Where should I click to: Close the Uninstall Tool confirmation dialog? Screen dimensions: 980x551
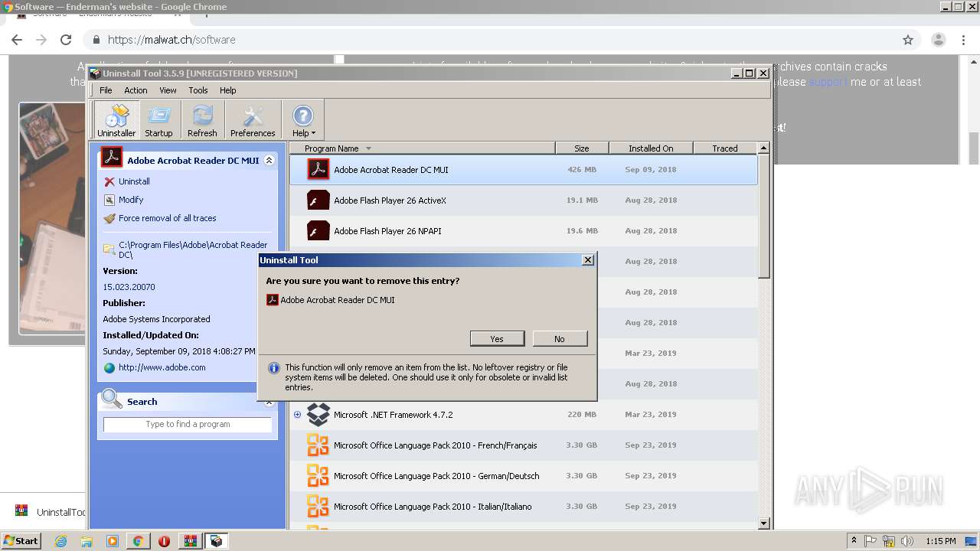tap(588, 260)
